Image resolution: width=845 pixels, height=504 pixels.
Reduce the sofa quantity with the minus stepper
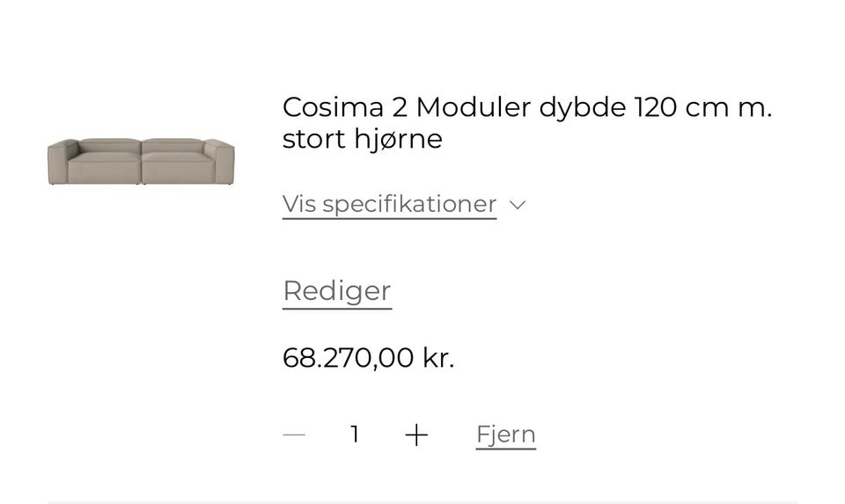coord(294,435)
